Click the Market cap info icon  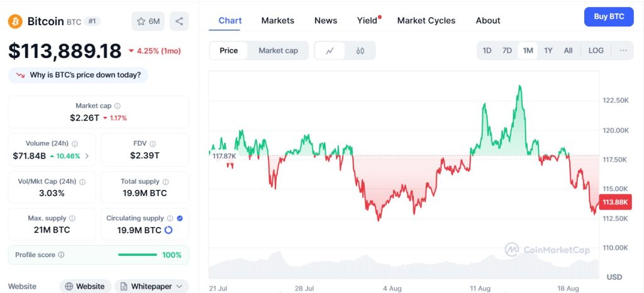tap(118, 106)
